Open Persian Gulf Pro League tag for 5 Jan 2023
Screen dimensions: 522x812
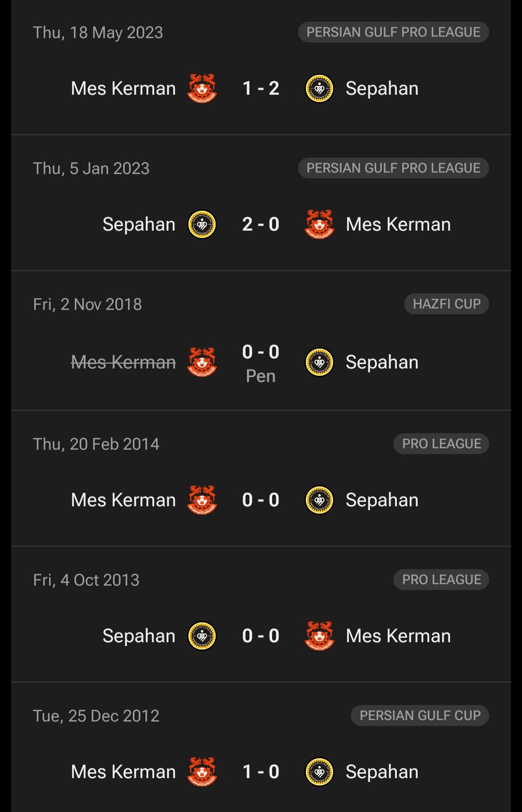click(393, 168)
